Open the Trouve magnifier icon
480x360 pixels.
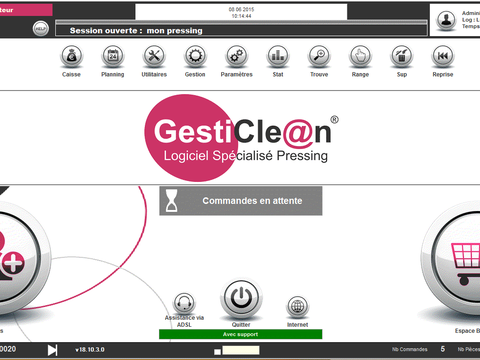click(319, 56)
